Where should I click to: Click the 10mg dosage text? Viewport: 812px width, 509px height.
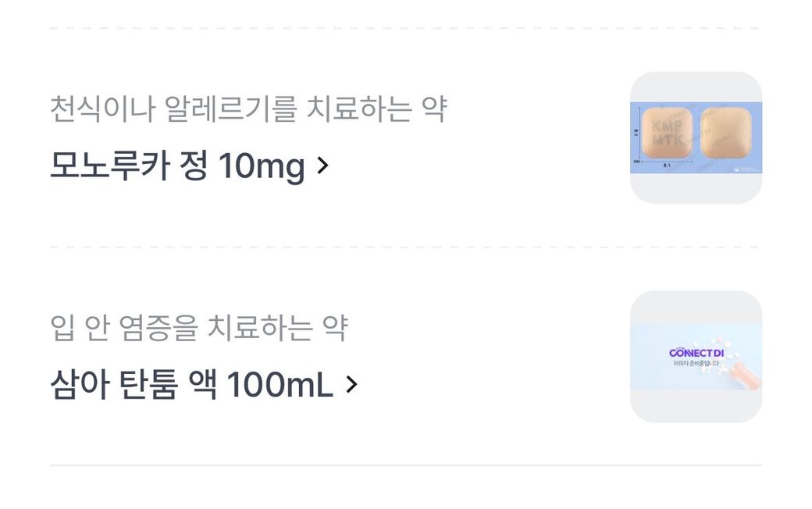click(261, 166)
